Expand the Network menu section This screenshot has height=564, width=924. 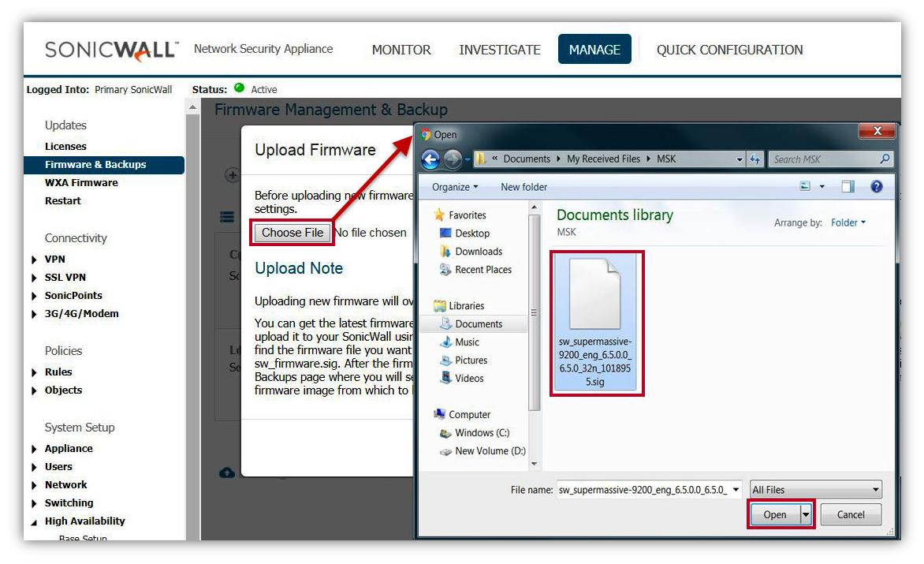tap(65, 485)
